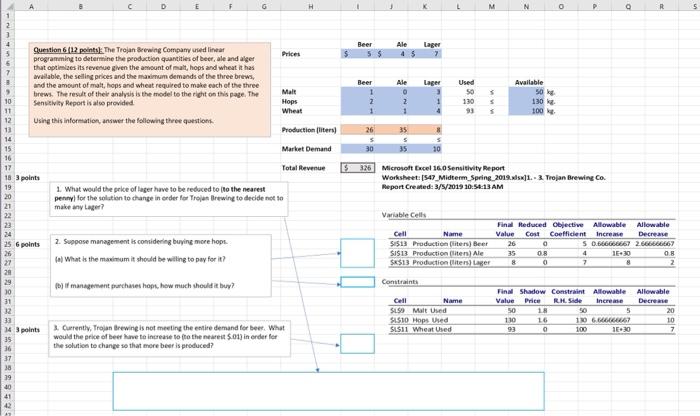This screenshot has height=416, width=700.
Task: Click Beer market demand cell showing 30
Action: tap(358, 149)
